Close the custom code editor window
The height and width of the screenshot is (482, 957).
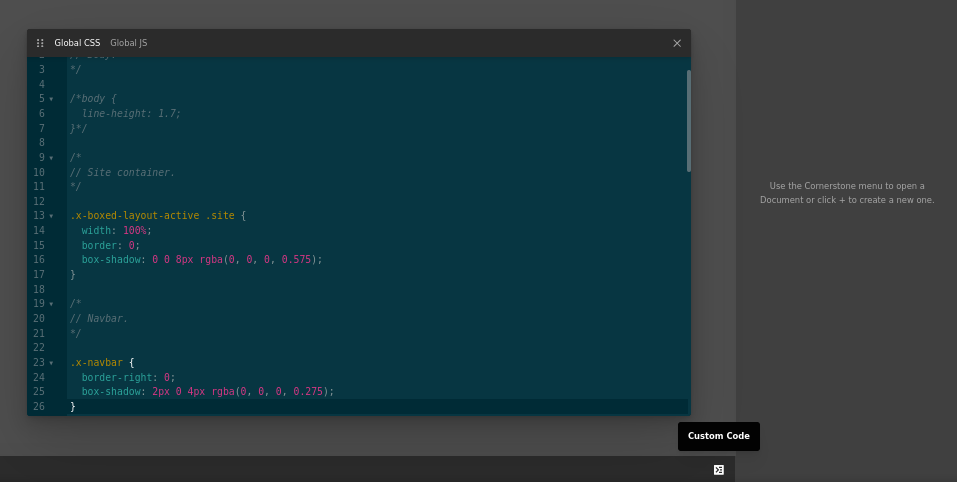coord(677,43)
